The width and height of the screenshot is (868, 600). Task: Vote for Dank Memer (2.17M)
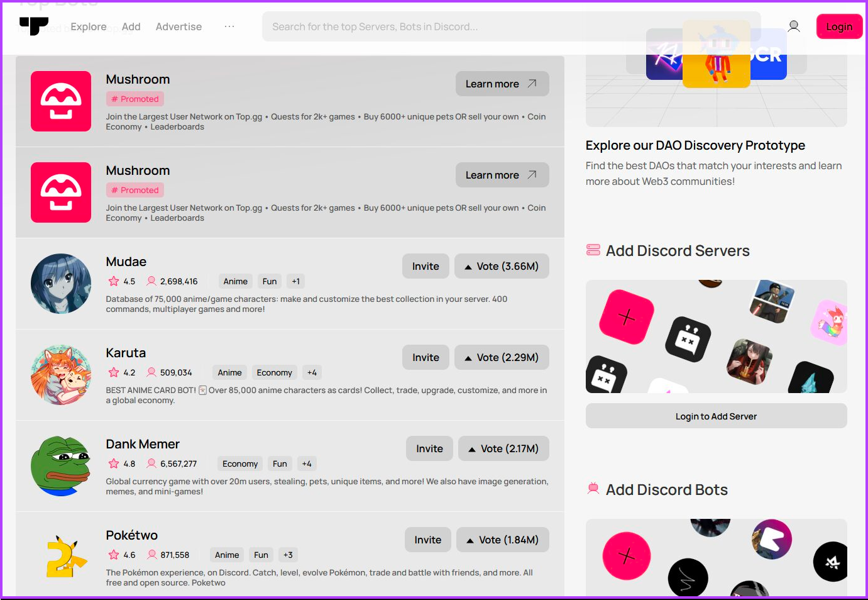pyautogui.click(x=503, y=448)
